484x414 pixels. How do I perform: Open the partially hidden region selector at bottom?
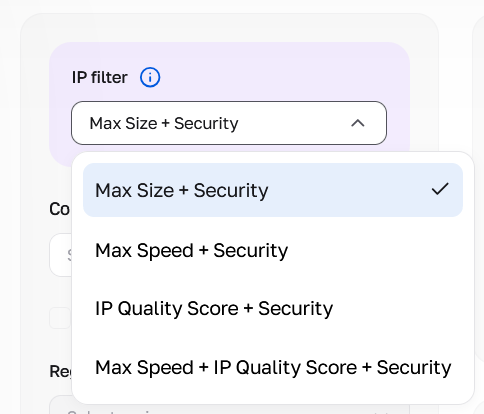(x=229, y=405)
